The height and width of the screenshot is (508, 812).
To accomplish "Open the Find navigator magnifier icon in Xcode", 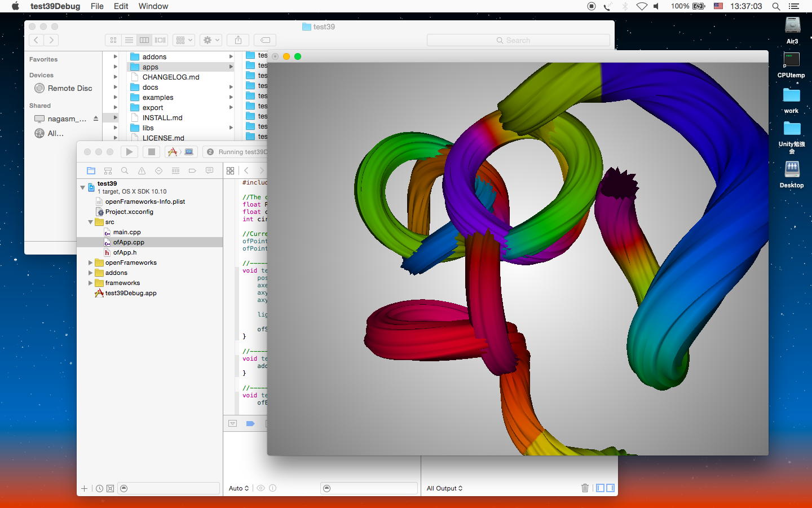I will (125, 170).
